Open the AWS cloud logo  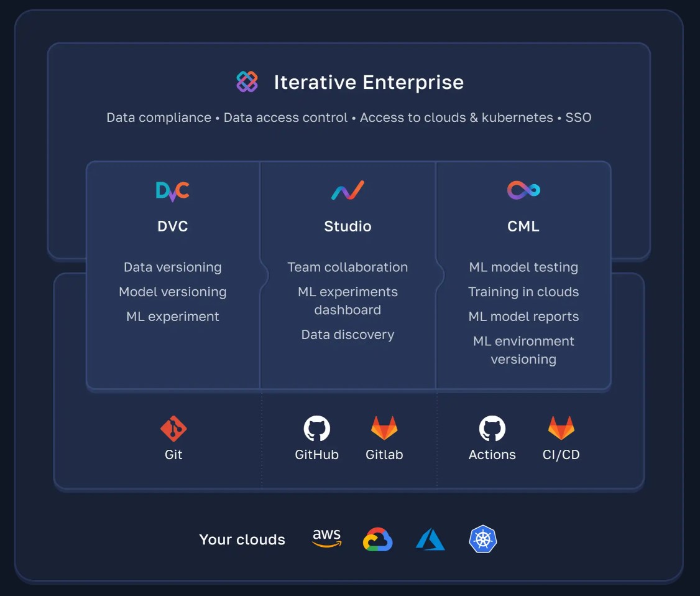326,539
